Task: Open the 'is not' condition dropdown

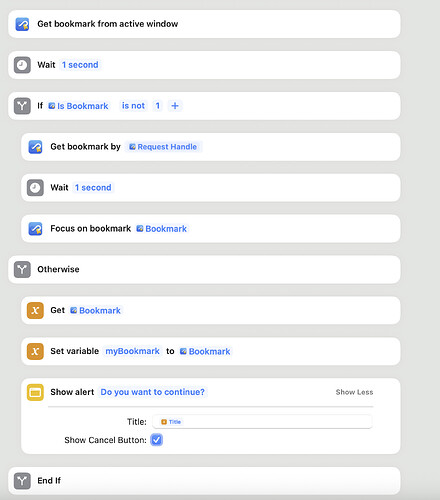Action: [x=133, y=106]
